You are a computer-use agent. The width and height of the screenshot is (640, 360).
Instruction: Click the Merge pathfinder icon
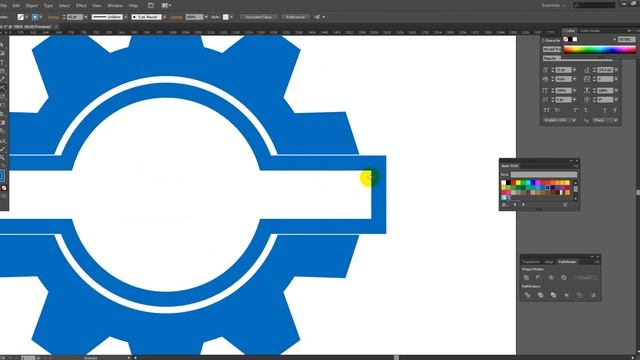click(x=553, y=295)
